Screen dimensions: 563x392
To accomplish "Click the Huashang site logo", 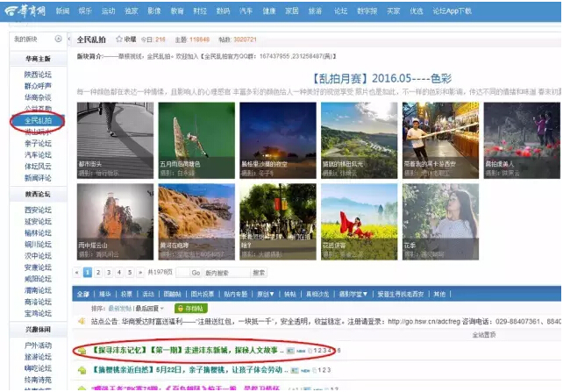I will click(x=25, y=11).
